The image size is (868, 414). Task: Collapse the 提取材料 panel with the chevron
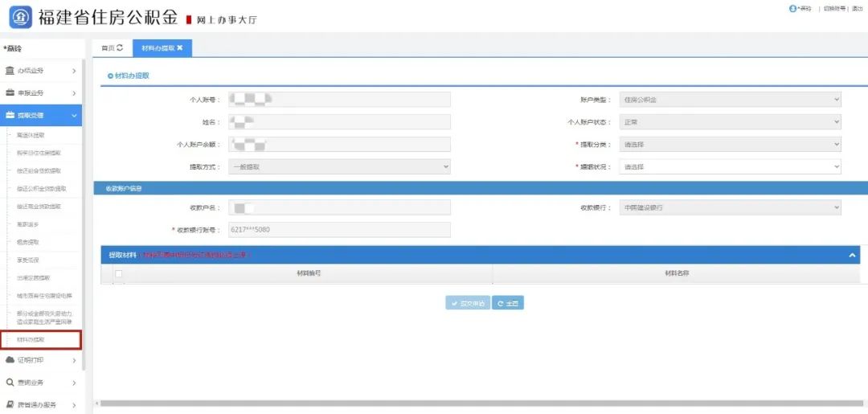click(x=852, y=255)
